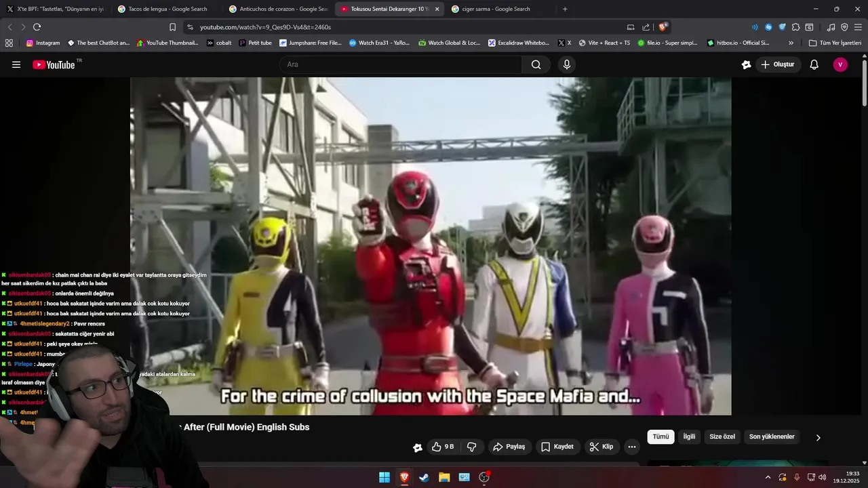868x488 pixels.
Task: Reload the current page
Action: click(37, 27)
